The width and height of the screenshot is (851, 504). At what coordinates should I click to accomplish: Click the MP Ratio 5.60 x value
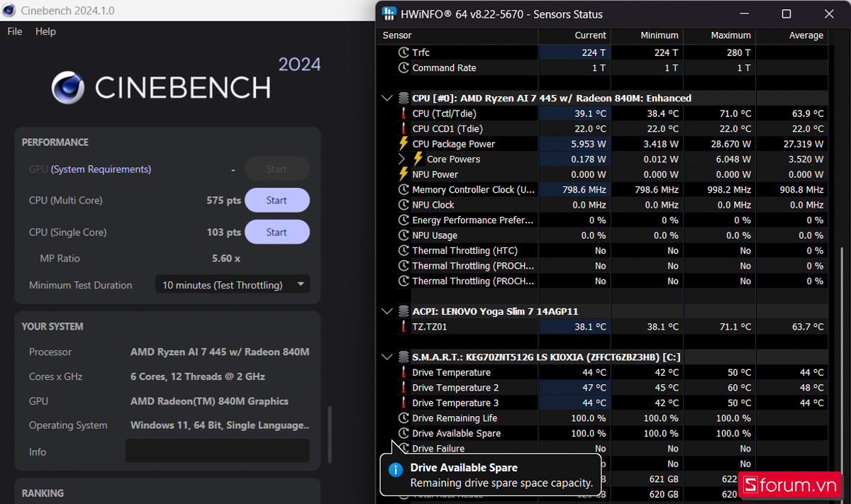[226, 258]
